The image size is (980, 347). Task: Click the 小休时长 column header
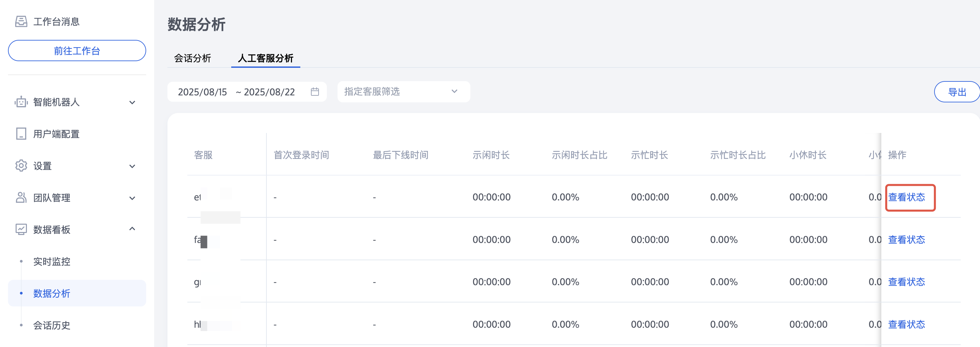pos(808,155)
